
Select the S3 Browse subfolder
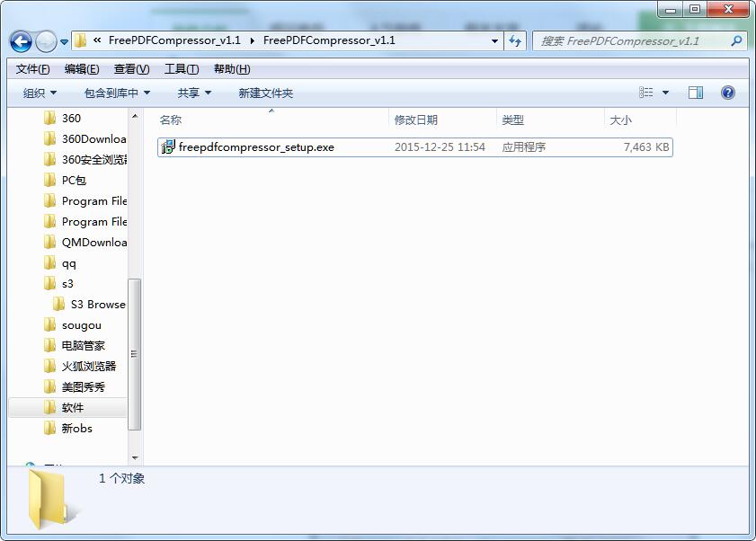click(x=98, y=305)
